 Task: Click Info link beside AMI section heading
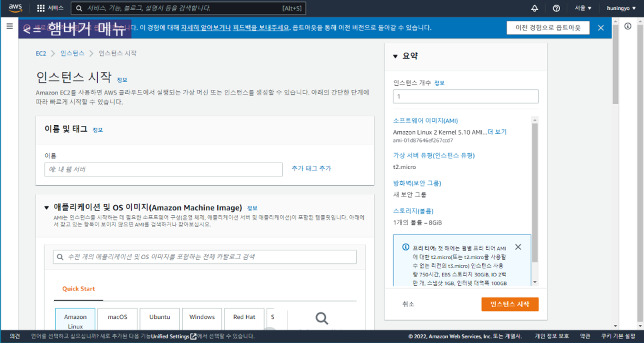pyautogui.click(x=252, y=208)
